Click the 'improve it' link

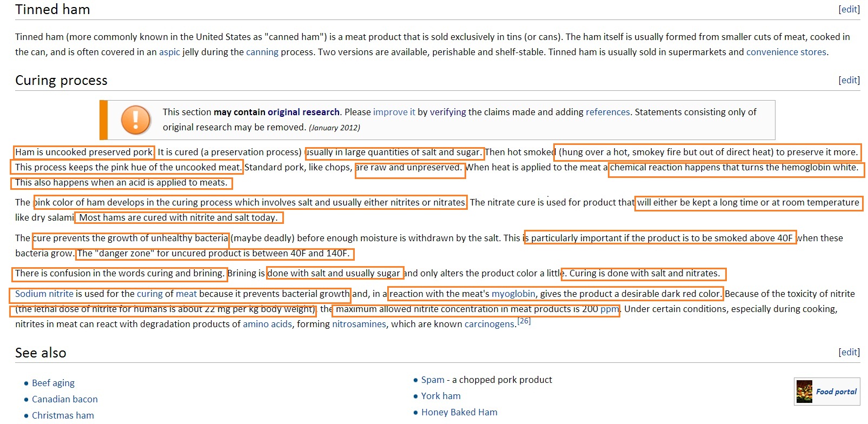point(394,112)
